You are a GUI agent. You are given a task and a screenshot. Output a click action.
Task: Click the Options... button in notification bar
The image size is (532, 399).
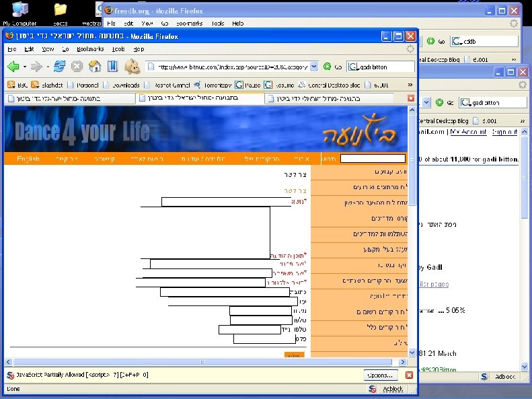coord(380,375)
